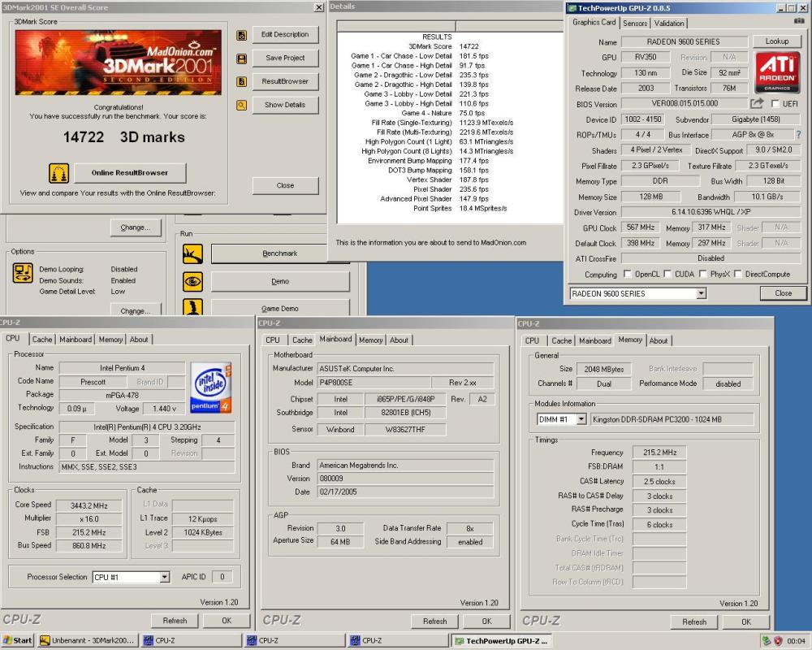Click the Online ResultBrowser yellow icon
The image size is (812, 650).
point(59,173)
